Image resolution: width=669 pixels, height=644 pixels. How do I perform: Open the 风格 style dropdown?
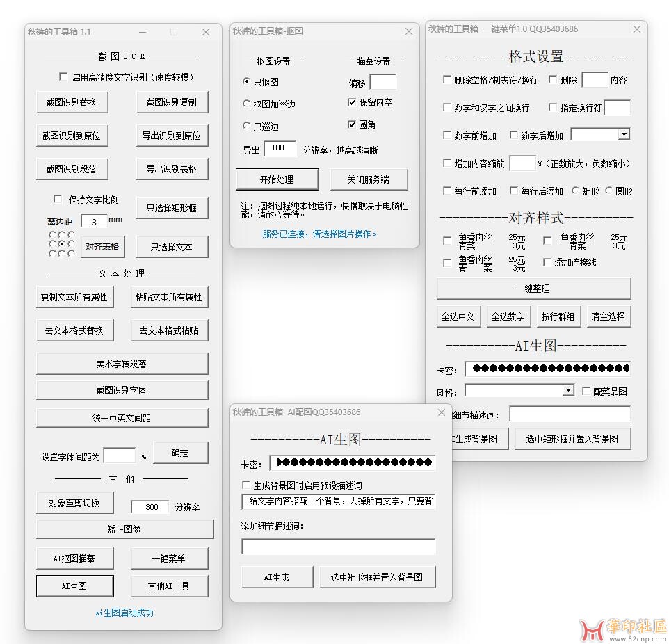(568, 391)
